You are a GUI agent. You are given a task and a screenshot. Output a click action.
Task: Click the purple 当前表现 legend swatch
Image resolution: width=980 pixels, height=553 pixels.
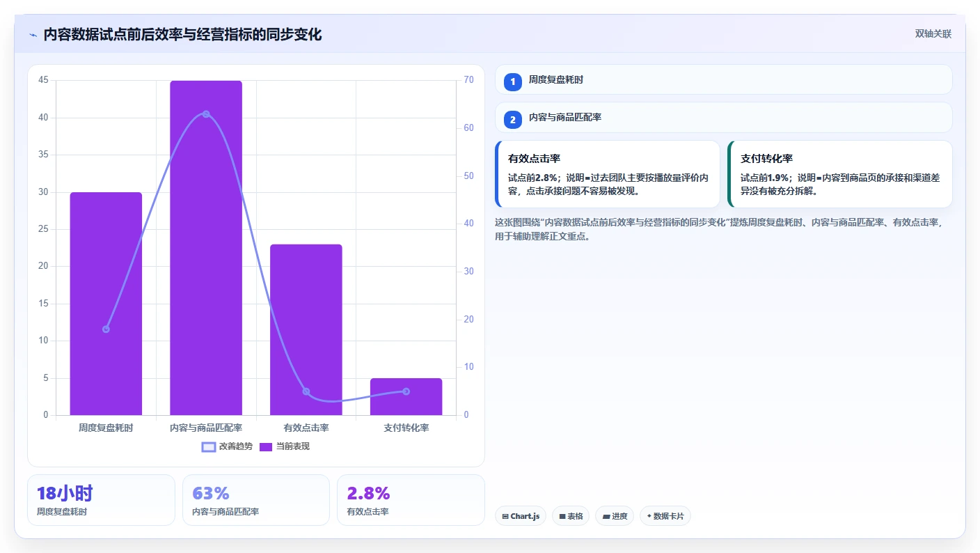tap(266, 446)
